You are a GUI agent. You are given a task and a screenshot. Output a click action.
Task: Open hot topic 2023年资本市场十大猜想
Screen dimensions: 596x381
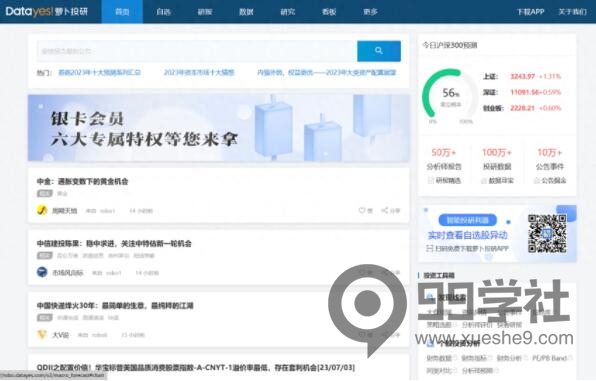tap(199, 72)
